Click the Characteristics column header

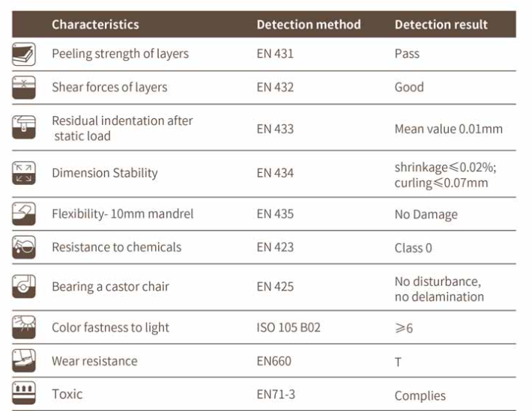[x=95, y=25]
